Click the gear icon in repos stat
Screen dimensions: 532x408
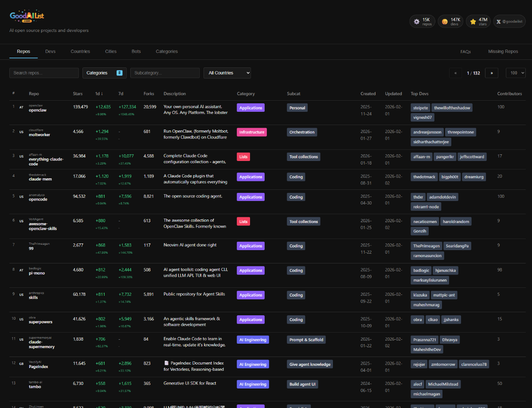pyautogui.click(x=416, y=21)
